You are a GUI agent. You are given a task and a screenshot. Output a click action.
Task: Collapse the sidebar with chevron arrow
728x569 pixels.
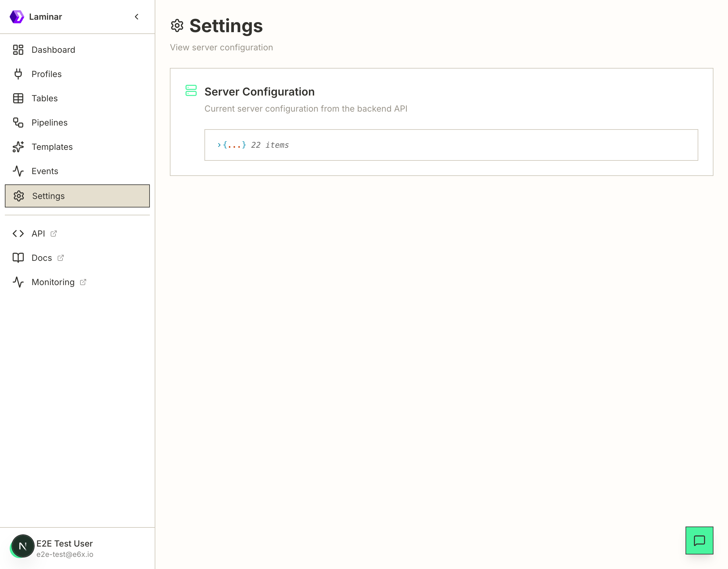pyautogui.click(x=137, y=17)
